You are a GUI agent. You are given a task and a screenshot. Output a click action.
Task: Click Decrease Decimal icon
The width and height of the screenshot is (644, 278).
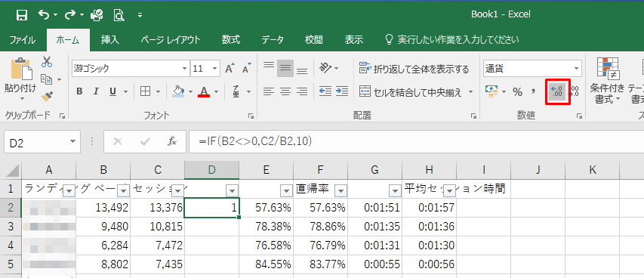pos(575,91)
